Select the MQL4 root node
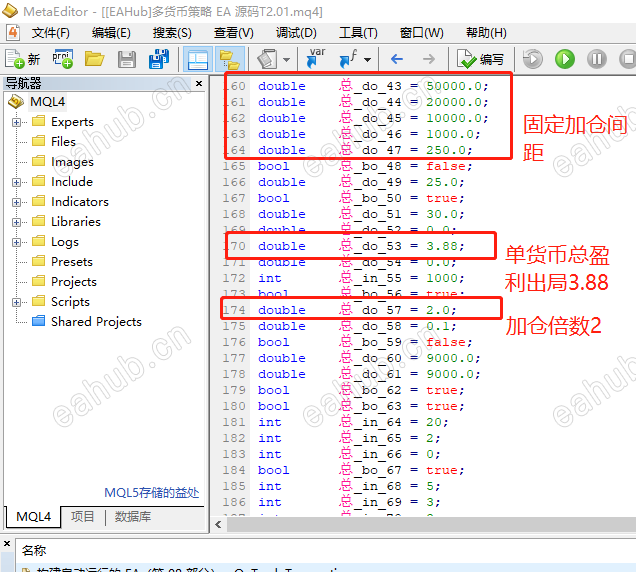 (x=47, y=101)
